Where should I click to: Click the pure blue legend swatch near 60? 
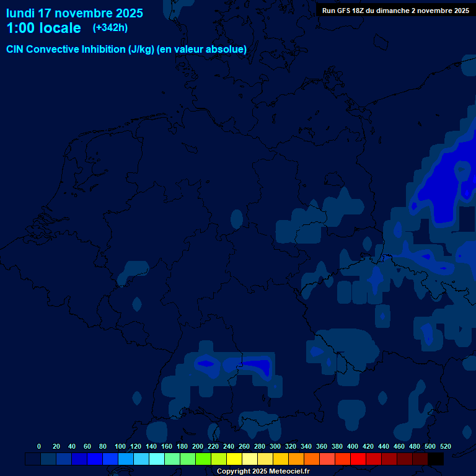click(x=95, y=459)
